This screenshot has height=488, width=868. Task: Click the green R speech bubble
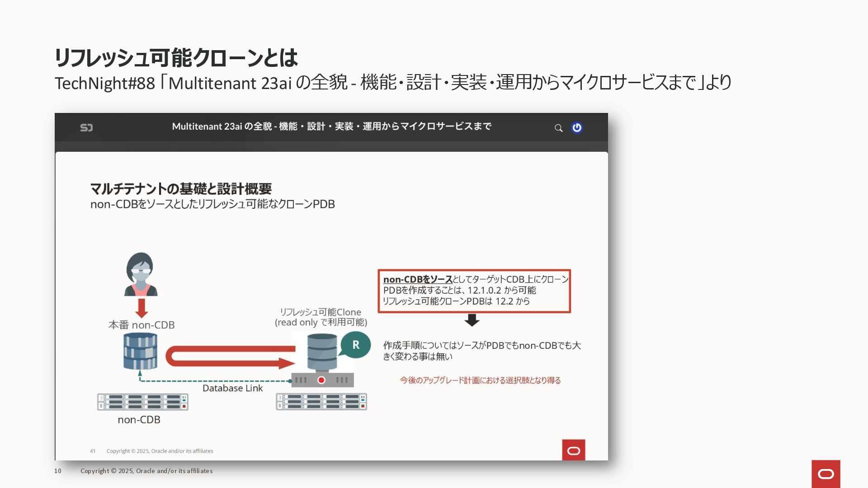click(355, 345)
